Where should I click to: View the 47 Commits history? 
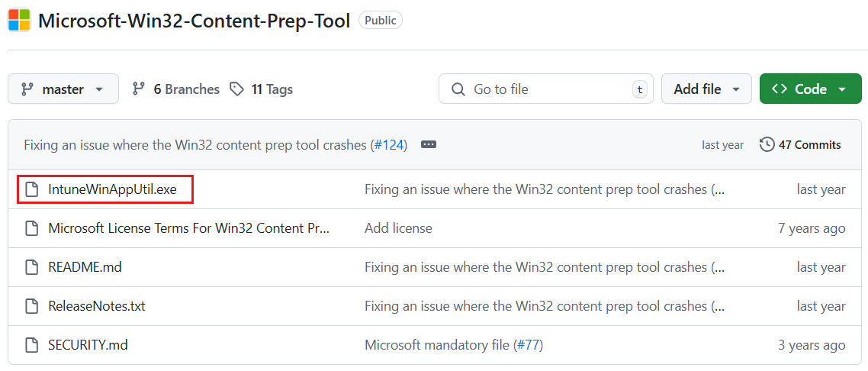(x=809, y=144)
